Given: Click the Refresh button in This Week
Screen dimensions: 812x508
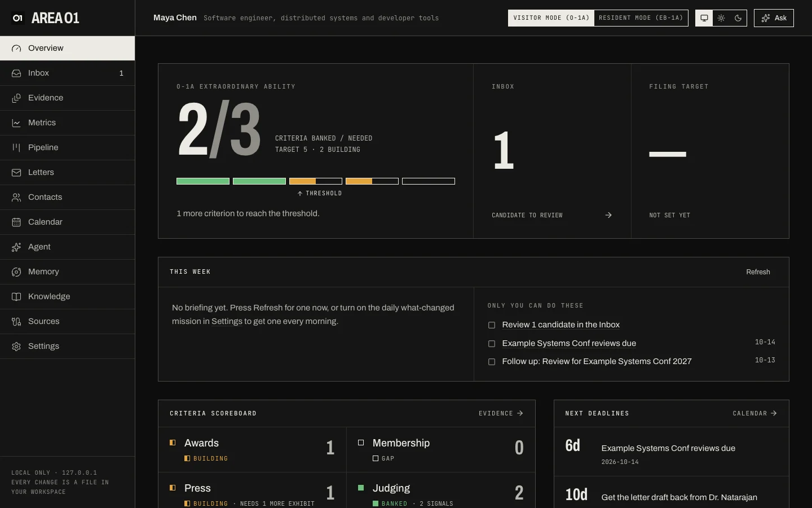Looking at the screenshot, I should [x=758, y=272].
